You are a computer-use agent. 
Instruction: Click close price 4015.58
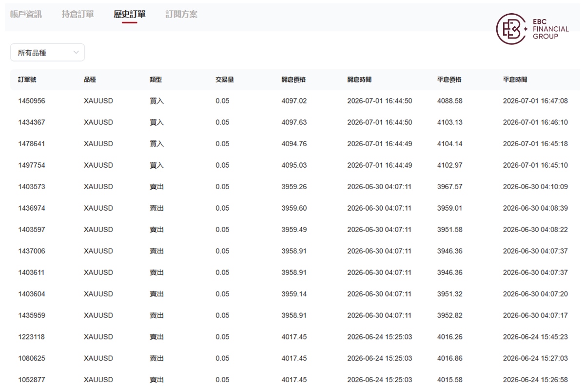coord(450,380)
